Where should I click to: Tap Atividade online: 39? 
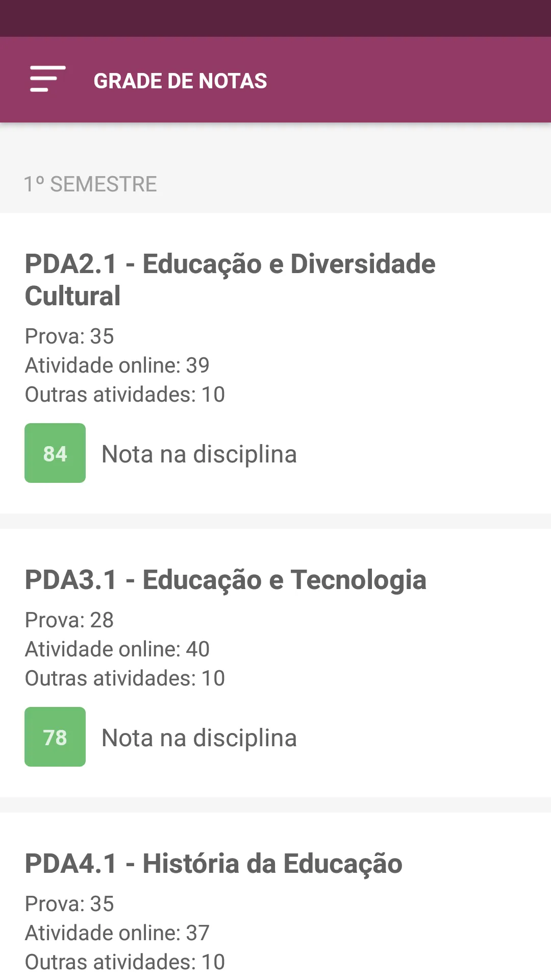click(x=117, y=365)
